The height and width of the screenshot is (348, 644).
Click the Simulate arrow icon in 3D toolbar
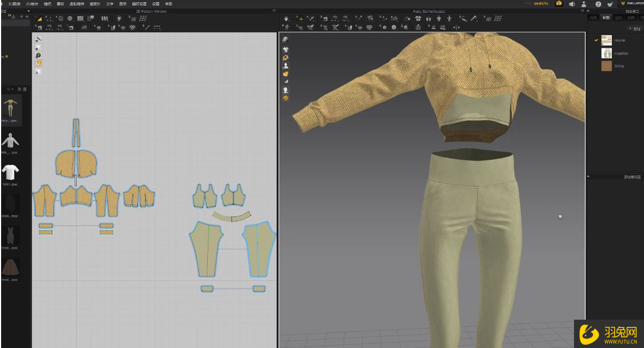286,18
